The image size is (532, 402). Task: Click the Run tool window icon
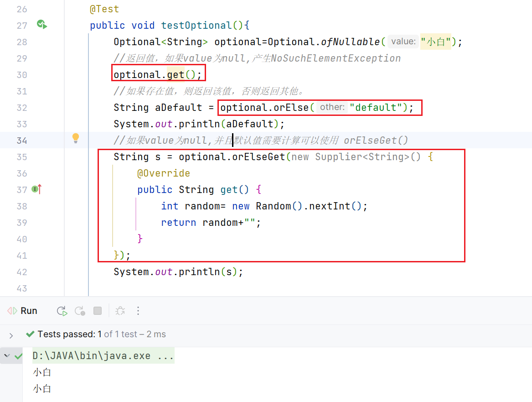coord(12,311)
